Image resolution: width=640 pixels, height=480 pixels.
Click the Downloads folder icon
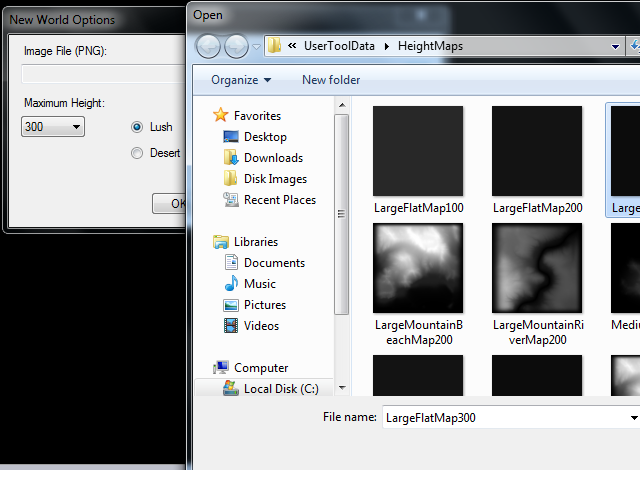(x=231, y=158)
